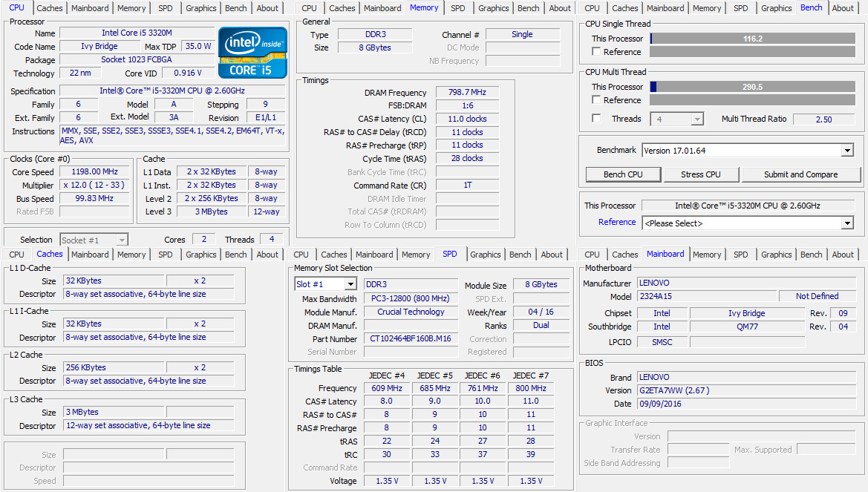Select About tab in the benchmark panel
This screenshot has width=868, height=492.
click(843, 8)
